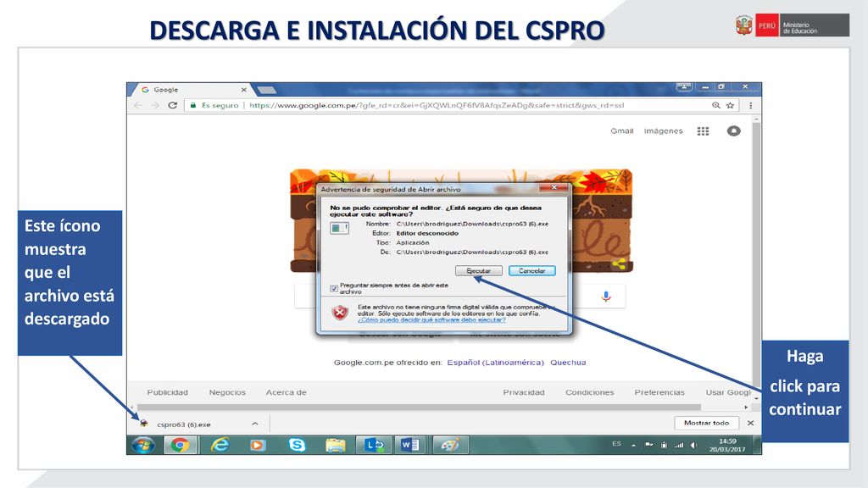Click the cspro63 (6).exe download item
868x488 pixels.
point(183,424)
